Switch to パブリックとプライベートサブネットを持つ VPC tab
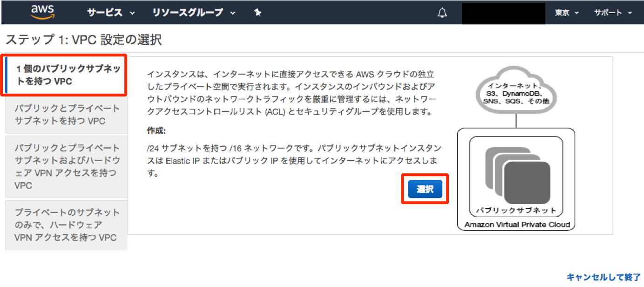This screenshot has width=644, height=287. click(x=67, y=115)
